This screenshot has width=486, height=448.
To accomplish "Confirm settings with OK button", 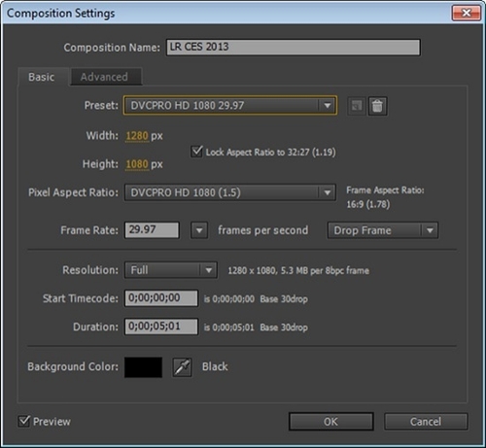I will 331,422.
